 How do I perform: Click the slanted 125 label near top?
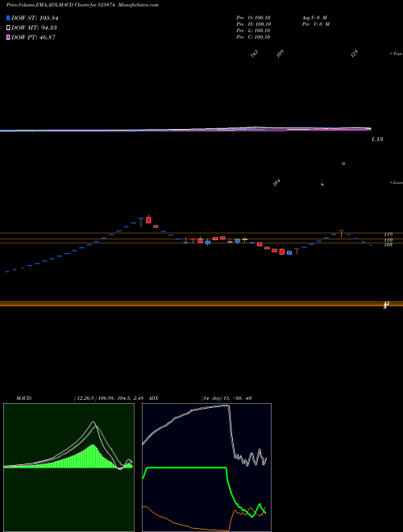click(x=355, y=53)
